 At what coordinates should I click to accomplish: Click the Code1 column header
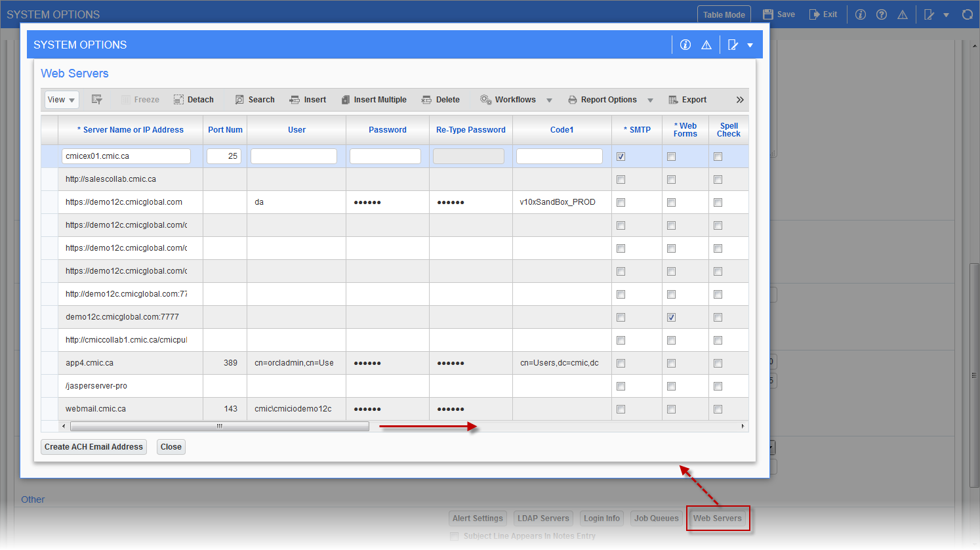click(562, 130)
